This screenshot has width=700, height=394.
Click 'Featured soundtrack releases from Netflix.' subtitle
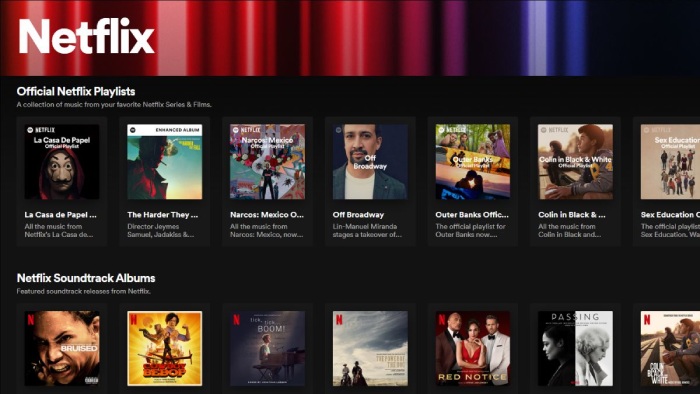pyautogui.click(x=83, y=291)
